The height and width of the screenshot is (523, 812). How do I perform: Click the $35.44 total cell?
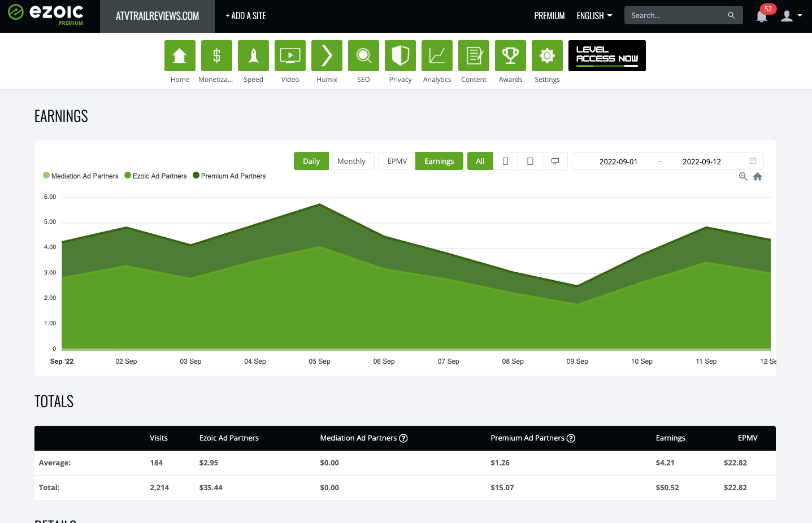[x=211, y=487]
